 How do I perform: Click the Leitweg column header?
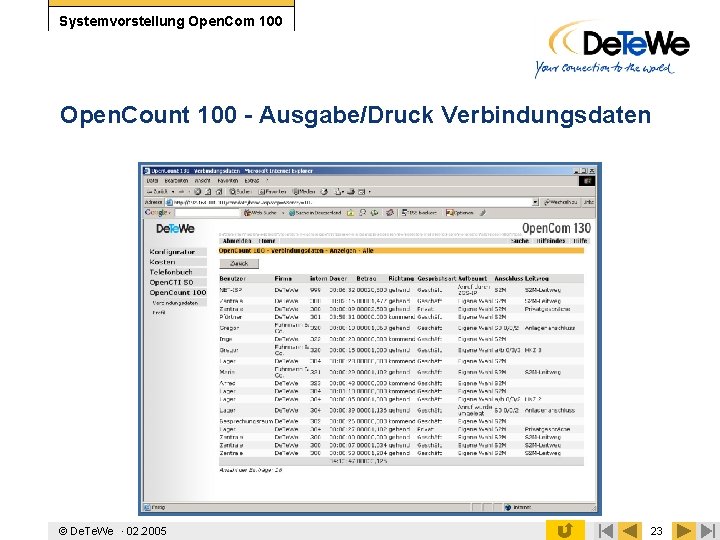pyautogui.click(x=537, y=279)
